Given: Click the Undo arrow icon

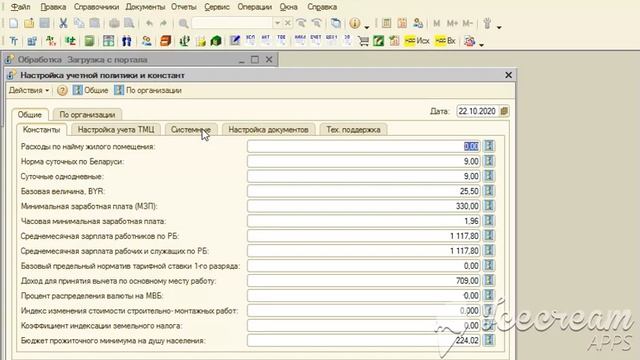Looking at the screenshot, I should coord(149,23).
